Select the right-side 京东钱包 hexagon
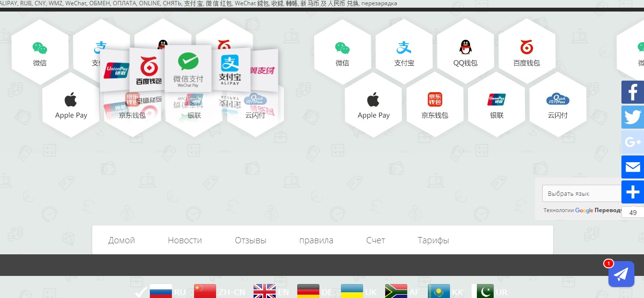The width and height of the screenshot is (644, 298). 435,105
